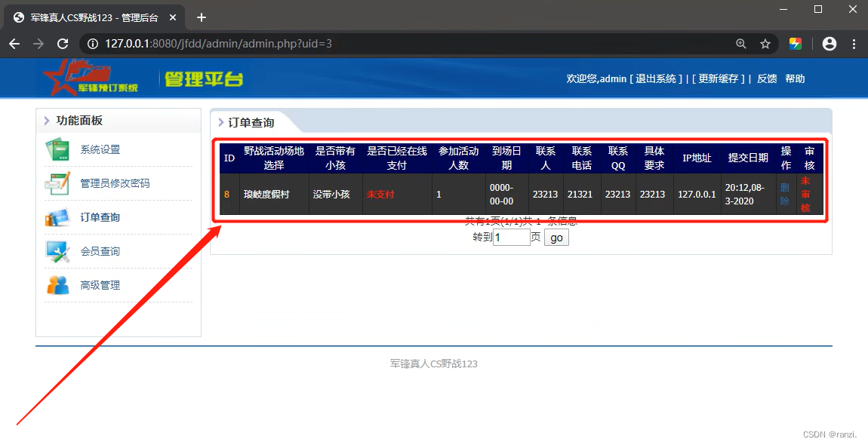Click the red 未支付 payment status
Image resolution: width=868 pixels, height=445 pixels.
tap(380, 195)
